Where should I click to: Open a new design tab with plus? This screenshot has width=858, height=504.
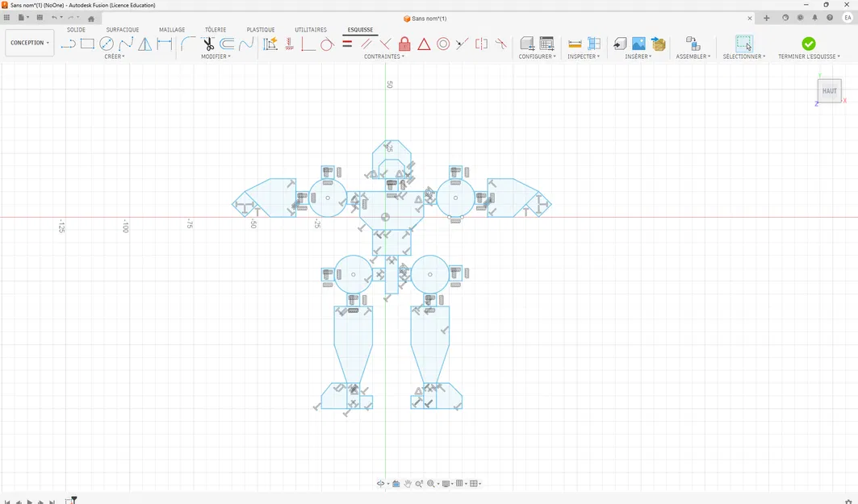click(x=766, y=18)
